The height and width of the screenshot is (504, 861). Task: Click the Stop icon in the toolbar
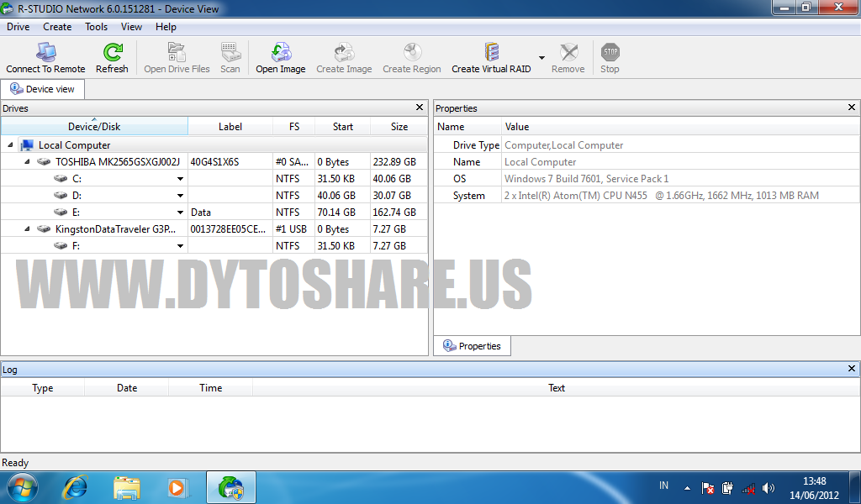pos(609,52)
